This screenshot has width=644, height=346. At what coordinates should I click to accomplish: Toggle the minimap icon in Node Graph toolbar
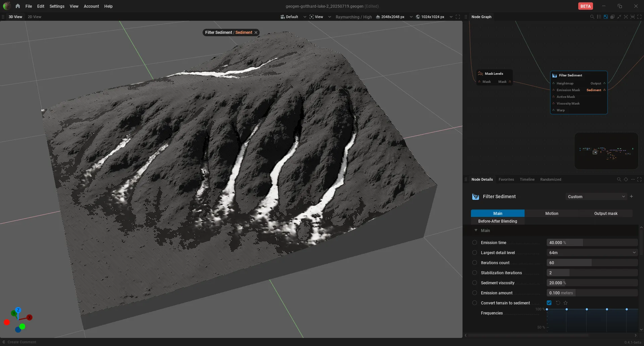(x=606, y=17)
